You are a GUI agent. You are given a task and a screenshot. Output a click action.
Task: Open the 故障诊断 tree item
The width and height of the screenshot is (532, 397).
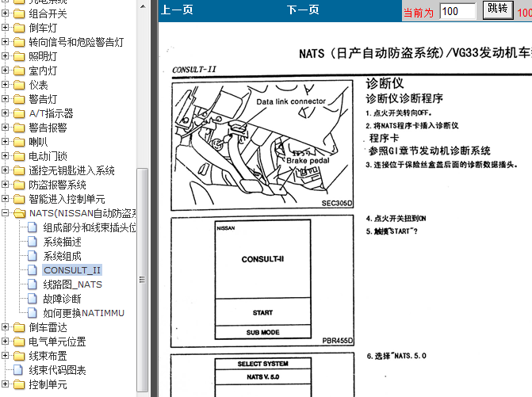click(62, 299)
